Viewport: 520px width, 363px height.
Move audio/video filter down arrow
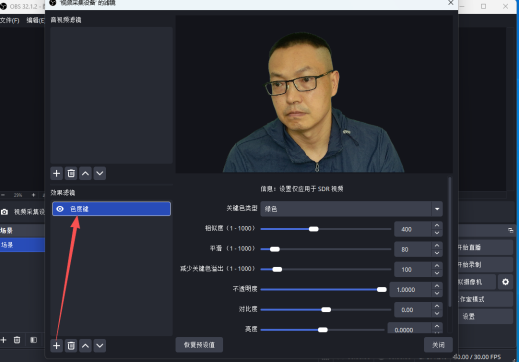[100, 173]
